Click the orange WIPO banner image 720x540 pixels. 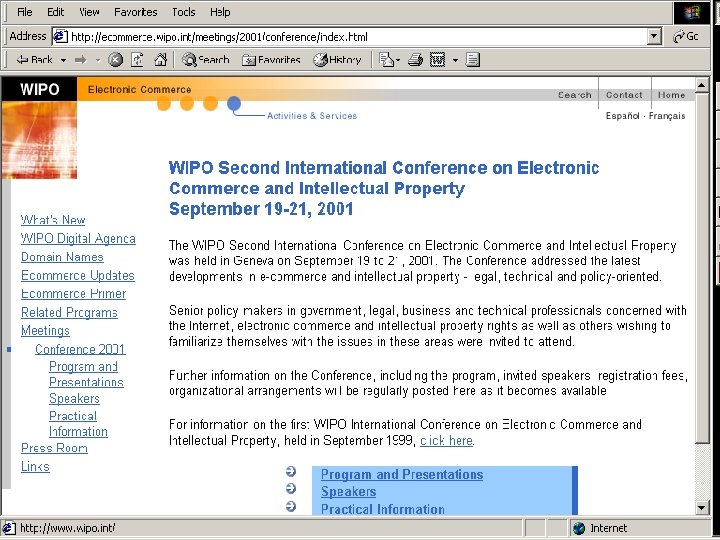(39, 140)
